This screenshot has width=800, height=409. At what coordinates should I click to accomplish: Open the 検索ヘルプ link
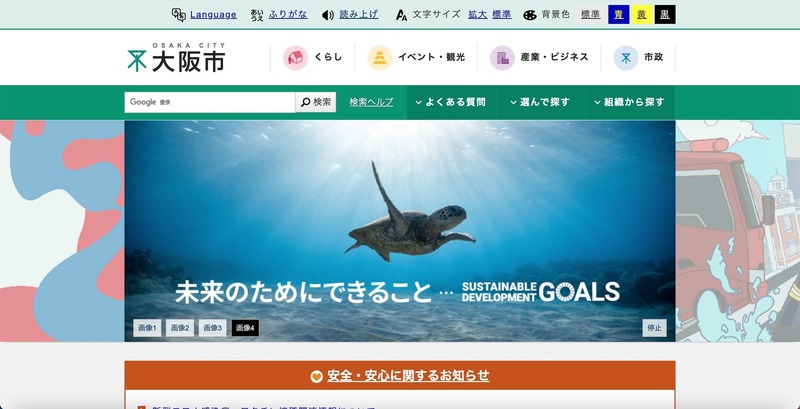pyautogui.click(x=371, y=103)
